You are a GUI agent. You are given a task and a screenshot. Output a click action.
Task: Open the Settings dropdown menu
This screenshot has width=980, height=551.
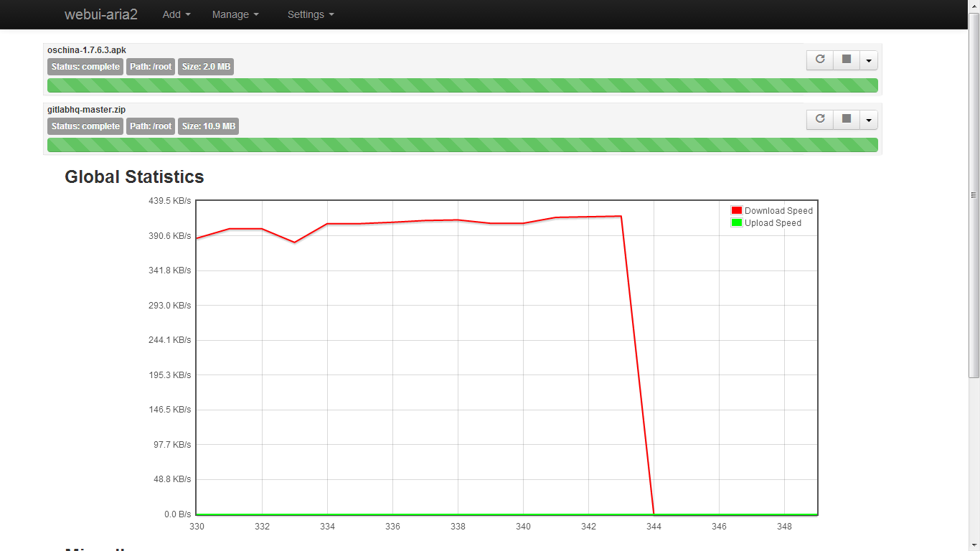point(311,14)
